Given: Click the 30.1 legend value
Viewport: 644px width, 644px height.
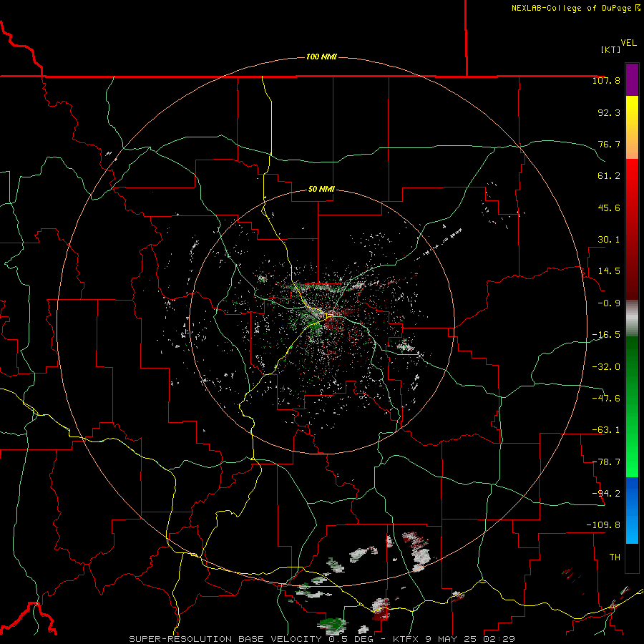Looking at the screenshot, I should 609,240.
